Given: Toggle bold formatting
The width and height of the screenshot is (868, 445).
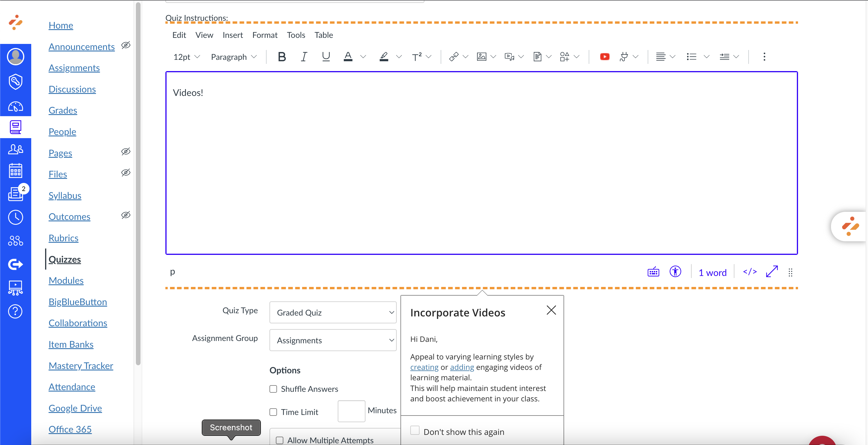Looking at the screenshot, I should coord(282,57).
